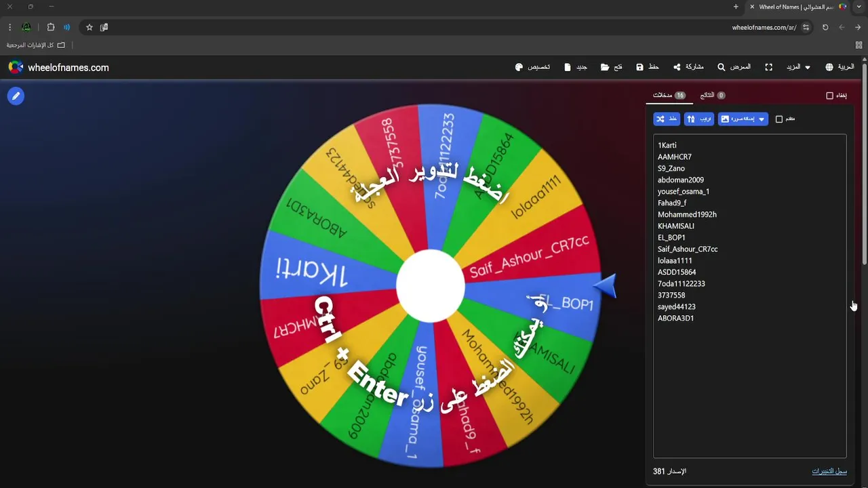The width and height of the screenshot is (868, 488).
Task: Tick the إخفاء (hide) checkbox
Action: point(829,96)
